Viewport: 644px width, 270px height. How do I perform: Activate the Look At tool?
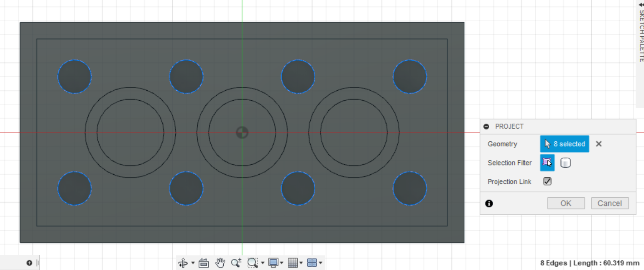point(203,263)
